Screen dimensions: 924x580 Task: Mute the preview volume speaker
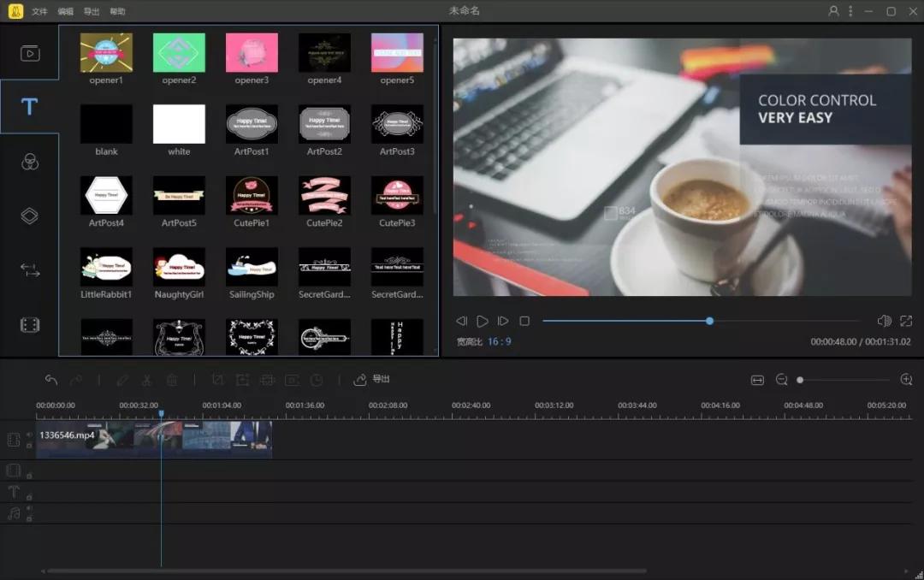(x=884, y=321)
